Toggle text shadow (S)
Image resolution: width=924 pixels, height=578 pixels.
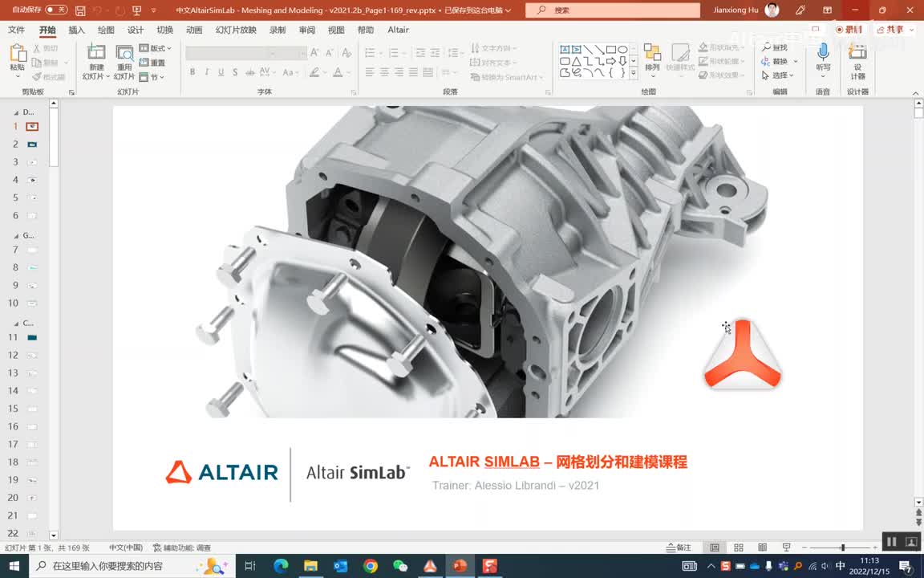coord(235,72)
